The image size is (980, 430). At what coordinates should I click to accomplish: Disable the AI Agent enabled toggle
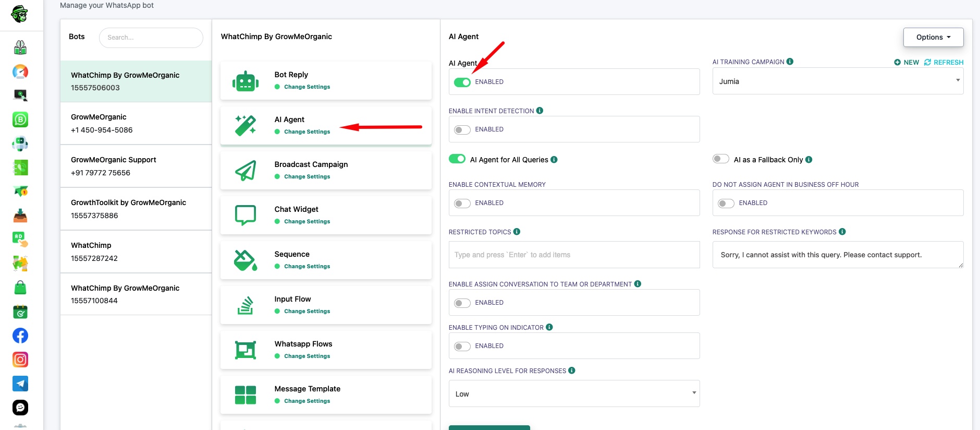point(462,82)
